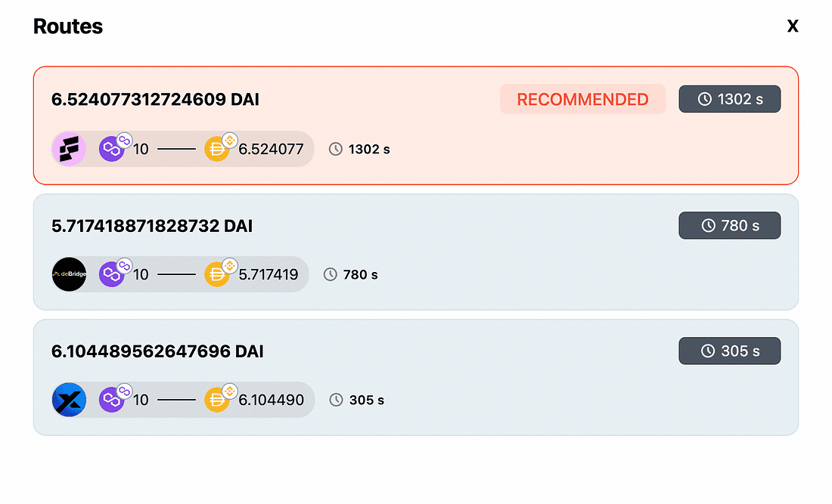Click the pink bridge logo in recommended route
Image resolution: width=832 pixels, height=504 pixels.
click(69, 149)
